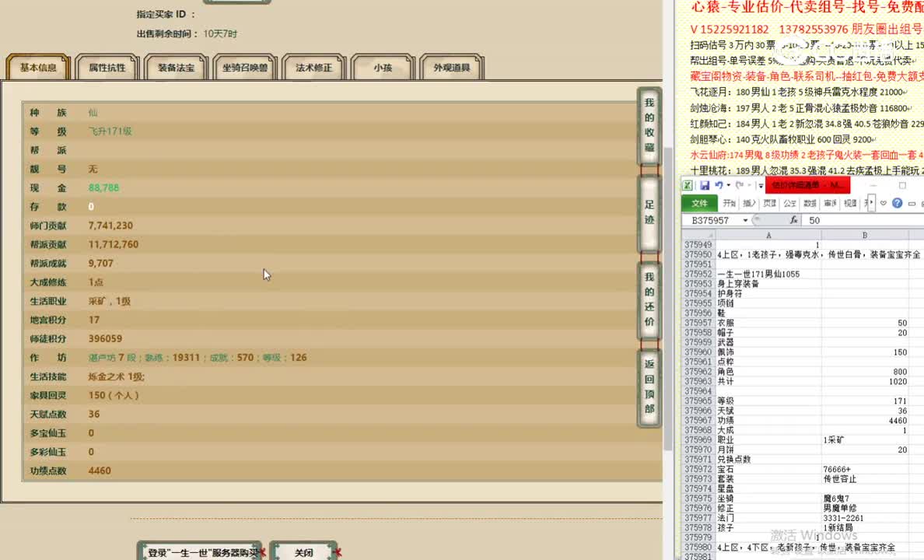Click the Insert Function (fx) icon
924x560 pixels.
794,219
